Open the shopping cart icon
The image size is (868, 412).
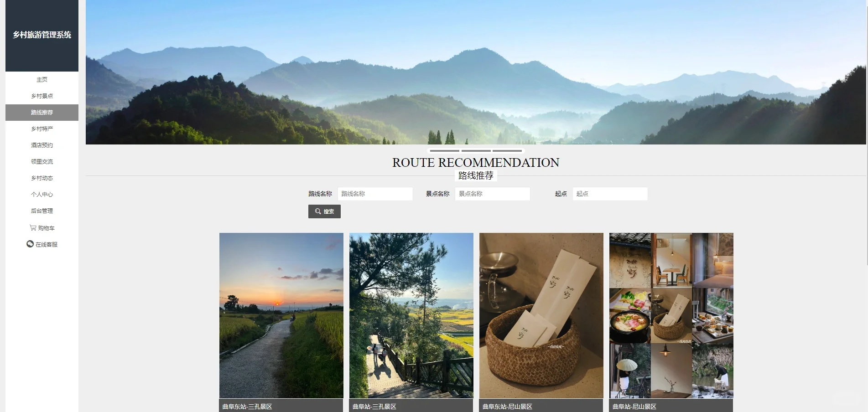pos(33,227)
